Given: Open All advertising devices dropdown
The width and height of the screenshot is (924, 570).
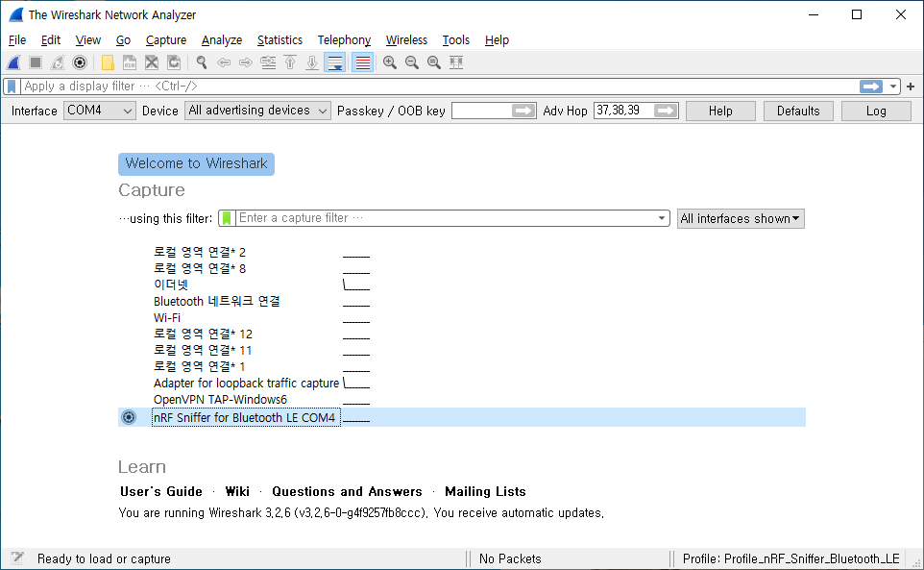Looking at the screenshot, I should point(257,111).
